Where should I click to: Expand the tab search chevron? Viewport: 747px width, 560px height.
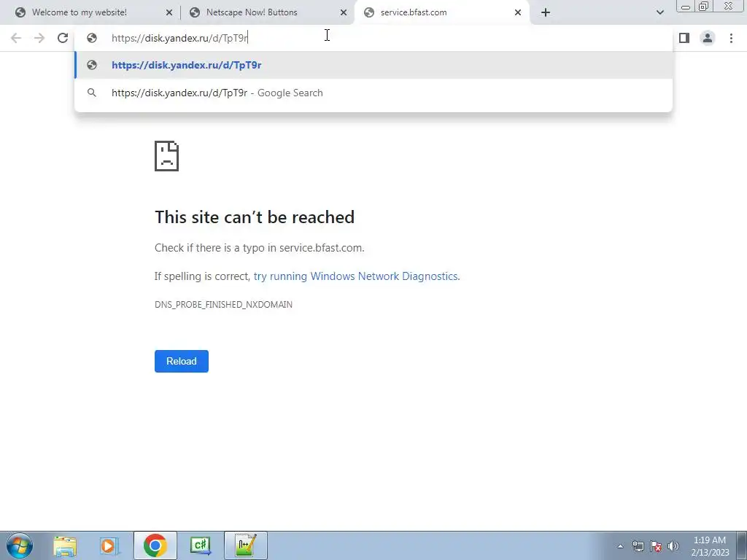pos(659,12)
